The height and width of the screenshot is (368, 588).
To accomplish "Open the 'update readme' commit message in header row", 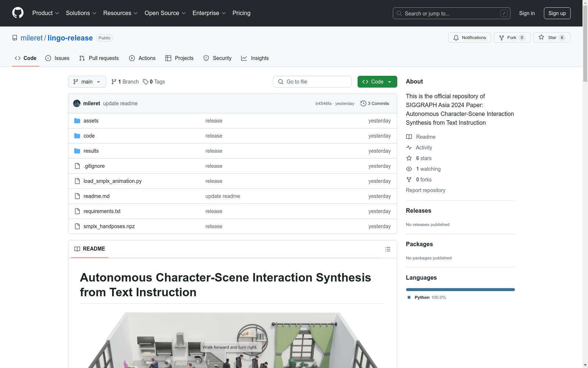I will (x=120, y=103).
